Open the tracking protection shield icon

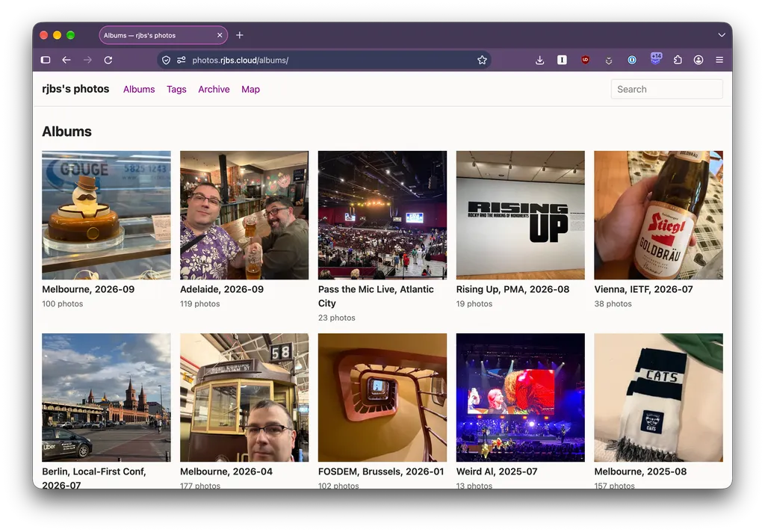(167, 60)
